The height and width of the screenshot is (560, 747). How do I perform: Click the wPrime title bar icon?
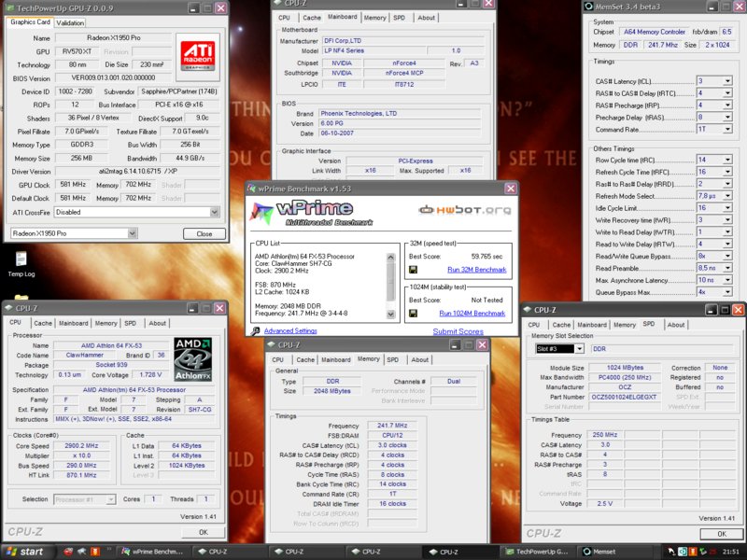point(252,189)
